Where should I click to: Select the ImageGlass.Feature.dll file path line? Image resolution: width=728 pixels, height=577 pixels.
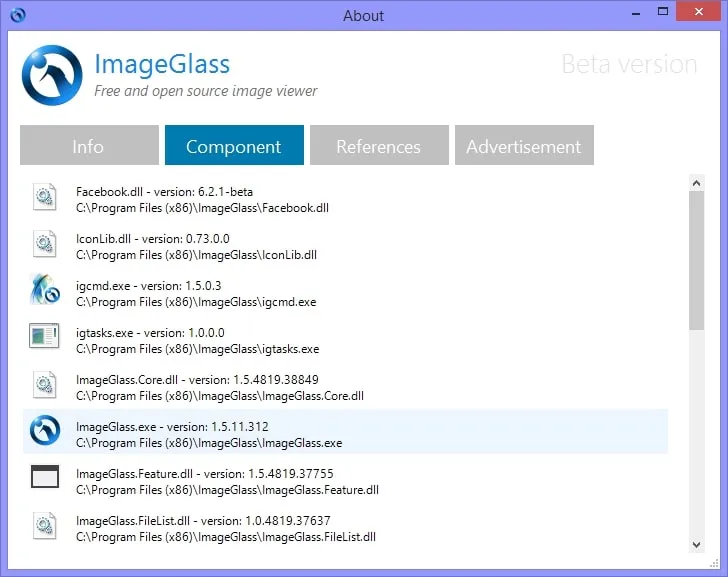pyautogui.click(x=228, y=490)
